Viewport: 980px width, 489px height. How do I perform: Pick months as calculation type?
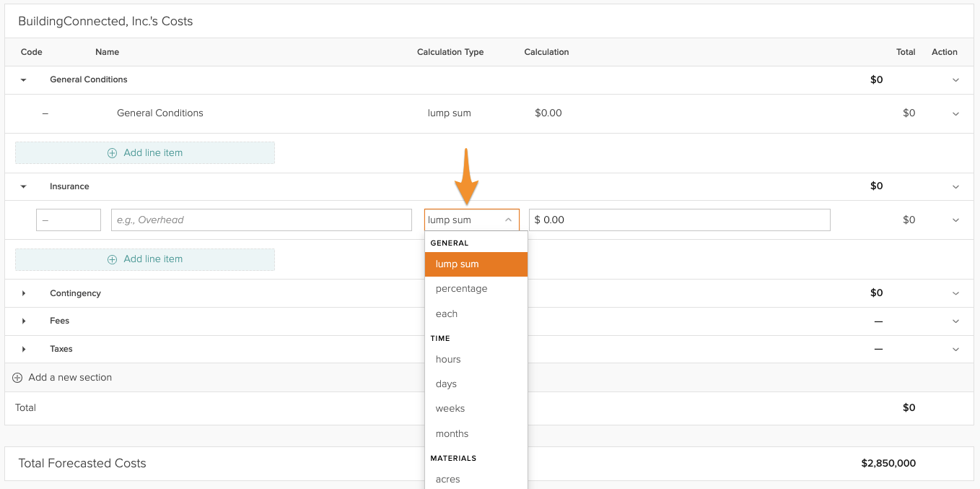[452, 433]
